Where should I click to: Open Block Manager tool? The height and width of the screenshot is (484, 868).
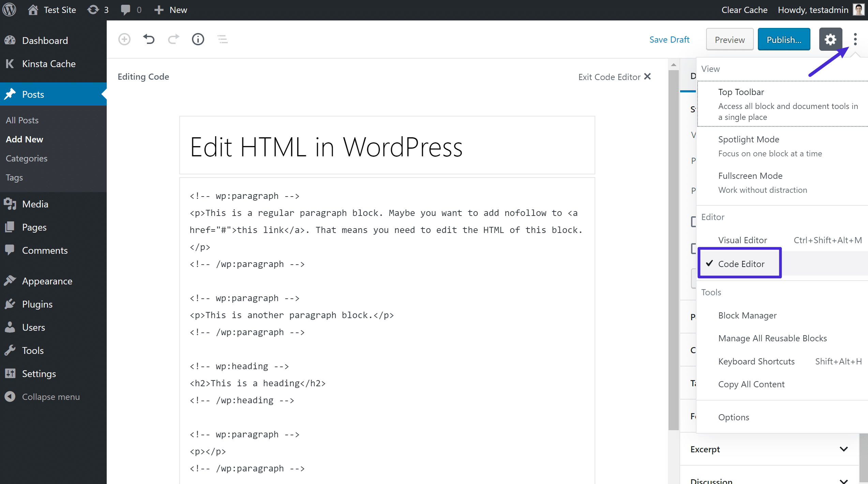tap(748, 315)
